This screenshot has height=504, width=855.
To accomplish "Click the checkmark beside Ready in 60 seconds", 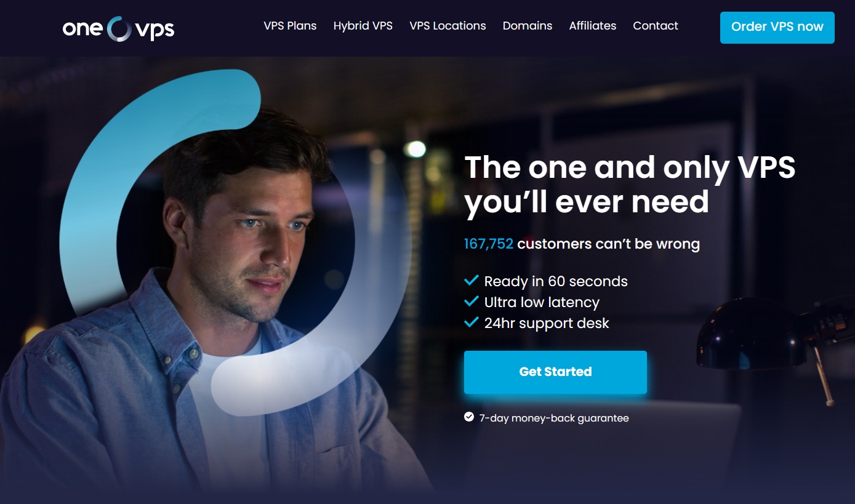I will [472, 281].
